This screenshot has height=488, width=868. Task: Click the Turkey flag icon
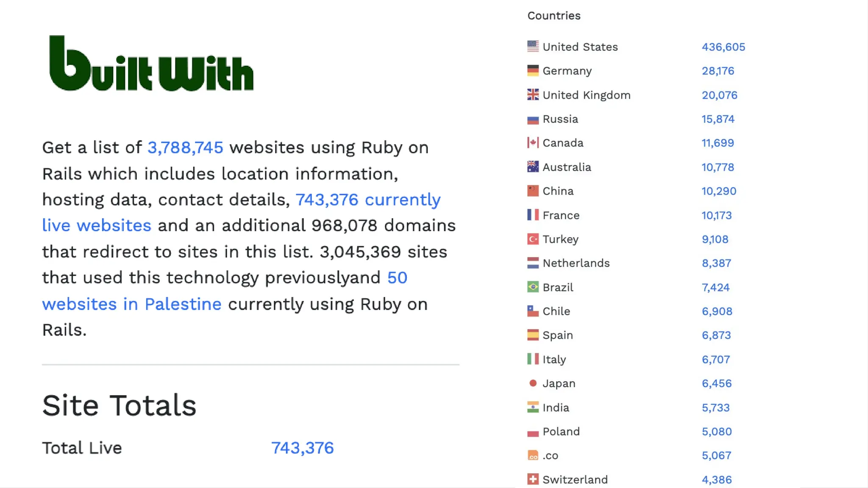tap(533, 239)
